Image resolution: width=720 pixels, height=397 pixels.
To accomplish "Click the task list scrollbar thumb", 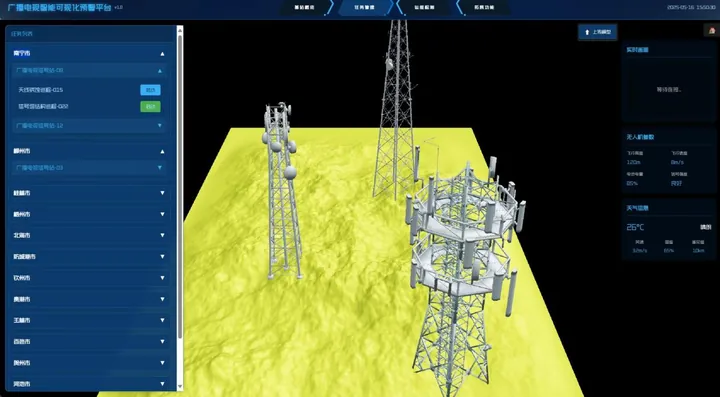I will 180,186.
